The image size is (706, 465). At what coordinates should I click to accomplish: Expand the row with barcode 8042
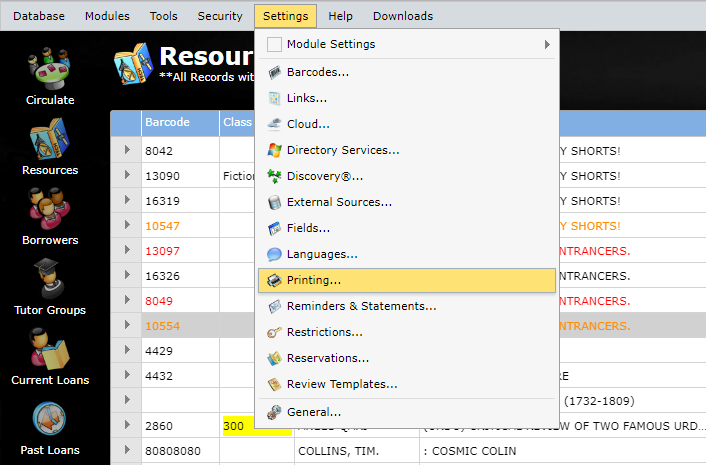pos(127,150)
